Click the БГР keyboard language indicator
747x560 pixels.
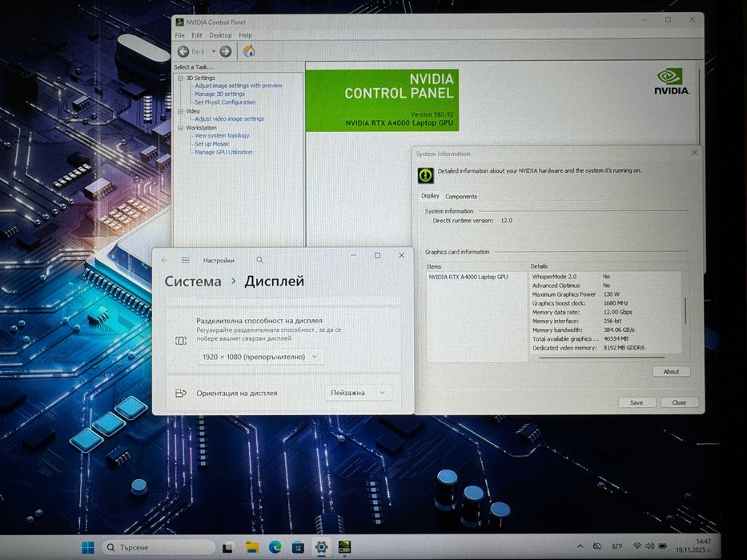coord(617,546)
